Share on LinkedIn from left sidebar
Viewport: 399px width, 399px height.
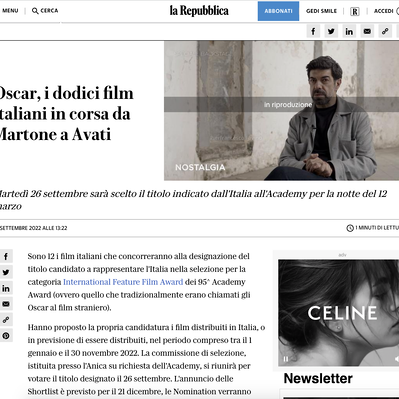click(x=6, y=288)
